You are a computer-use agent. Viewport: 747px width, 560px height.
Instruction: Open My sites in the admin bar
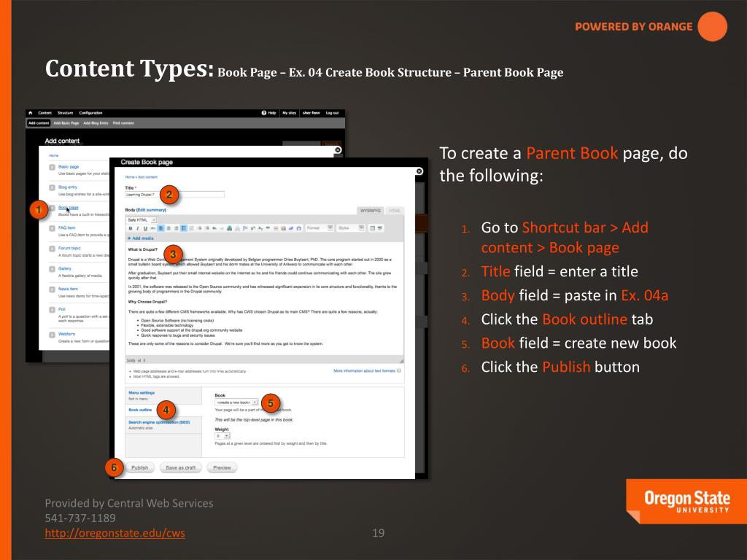pos(289,113)
